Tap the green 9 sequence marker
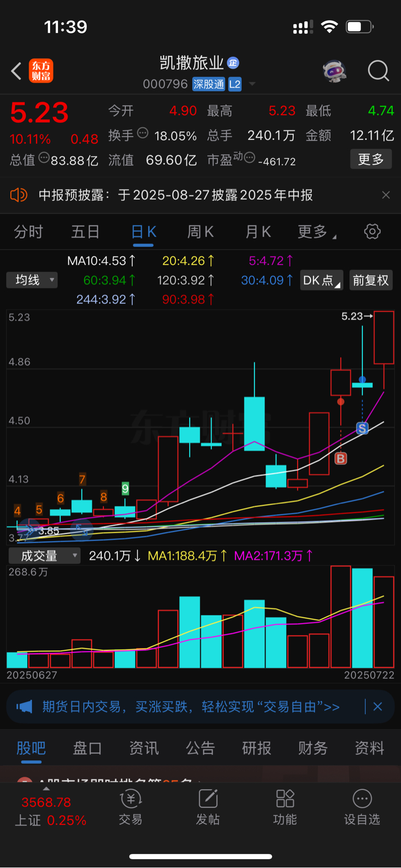This screenshot has height=868, width=401. (125, 489)
